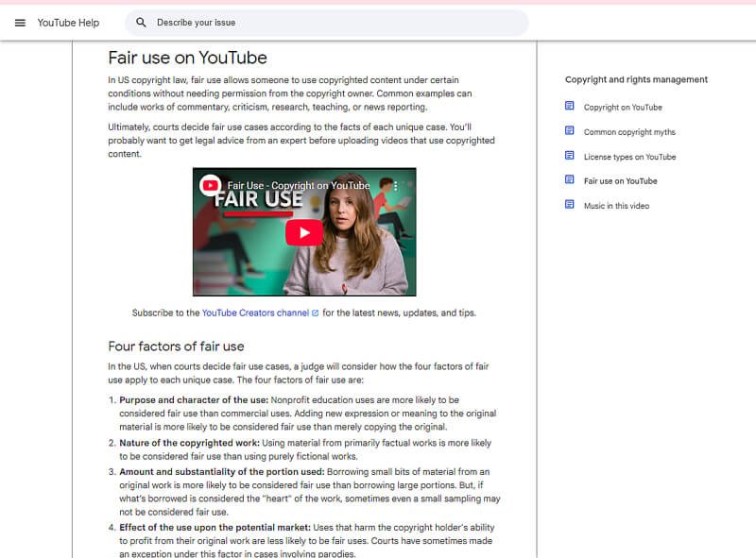Click the bold text Purpose and character of the use
This screenshot has width=756, height=558.
tap(194, 400)
